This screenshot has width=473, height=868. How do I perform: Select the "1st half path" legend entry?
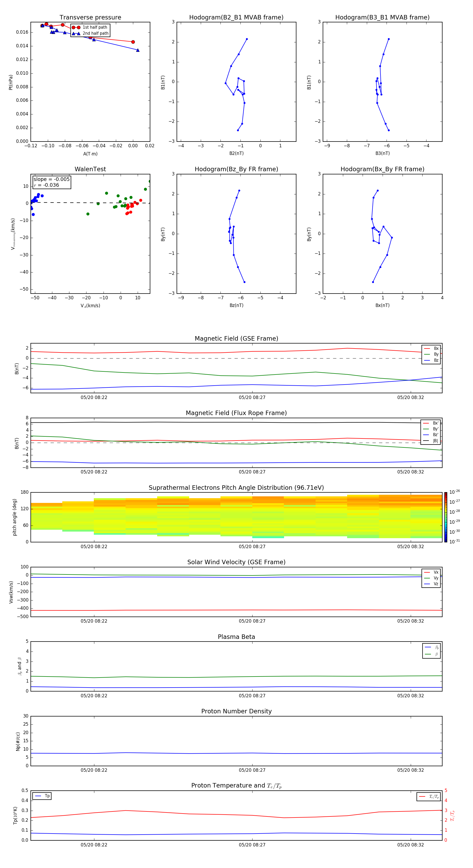[90, 27]
